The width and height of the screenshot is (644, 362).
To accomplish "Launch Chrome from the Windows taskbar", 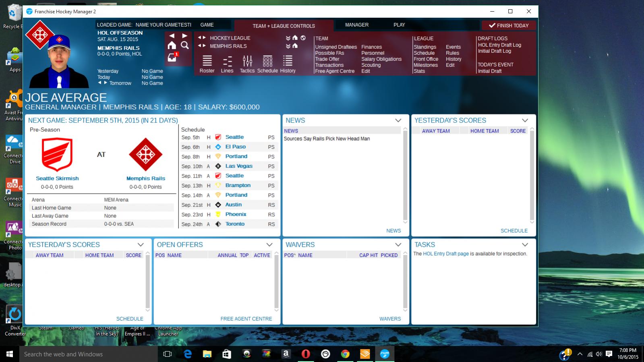I will (345, 354).
